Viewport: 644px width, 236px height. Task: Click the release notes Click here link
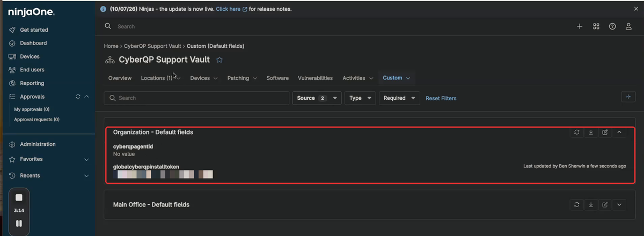point(231,9)
